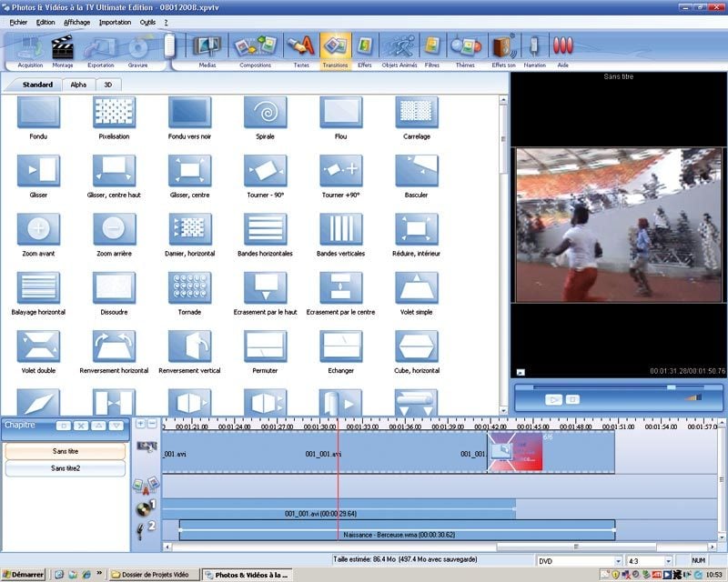
Task: Switch to the 3D transitions tab
Action: click(107, 85)
